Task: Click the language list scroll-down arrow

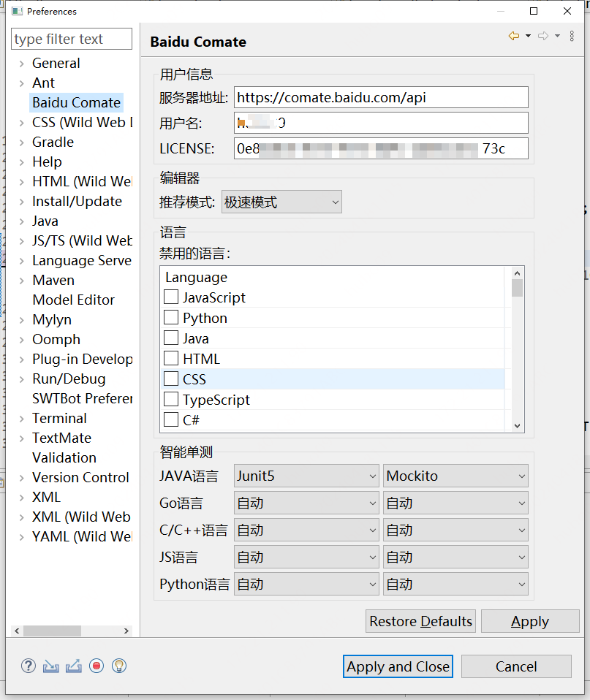Action: pos(517,426)
